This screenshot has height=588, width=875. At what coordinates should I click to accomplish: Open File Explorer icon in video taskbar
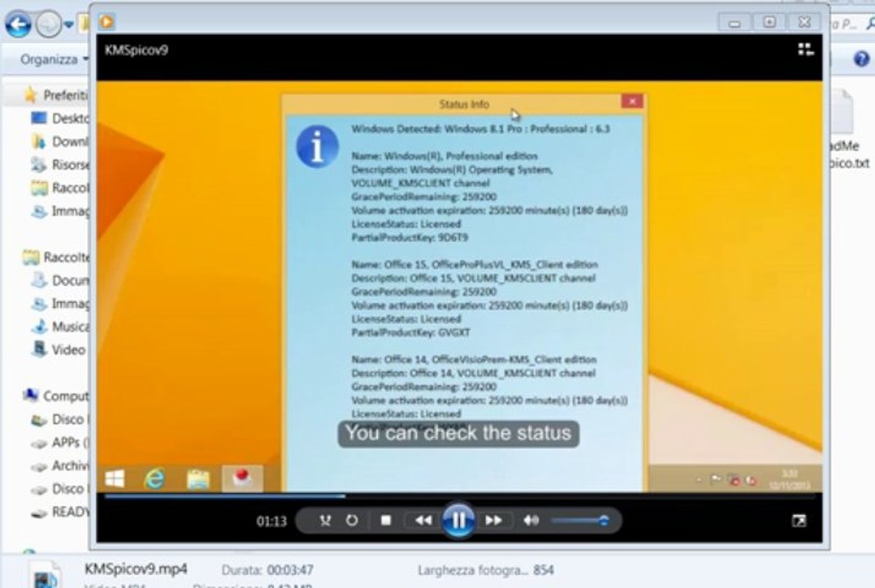[x=198, y=479]
